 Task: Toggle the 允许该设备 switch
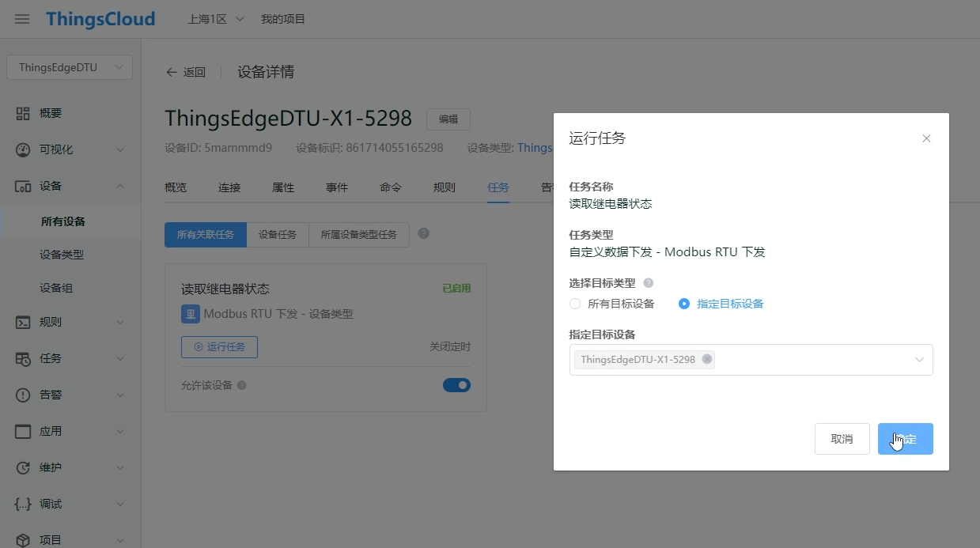(x=456, y=385)
